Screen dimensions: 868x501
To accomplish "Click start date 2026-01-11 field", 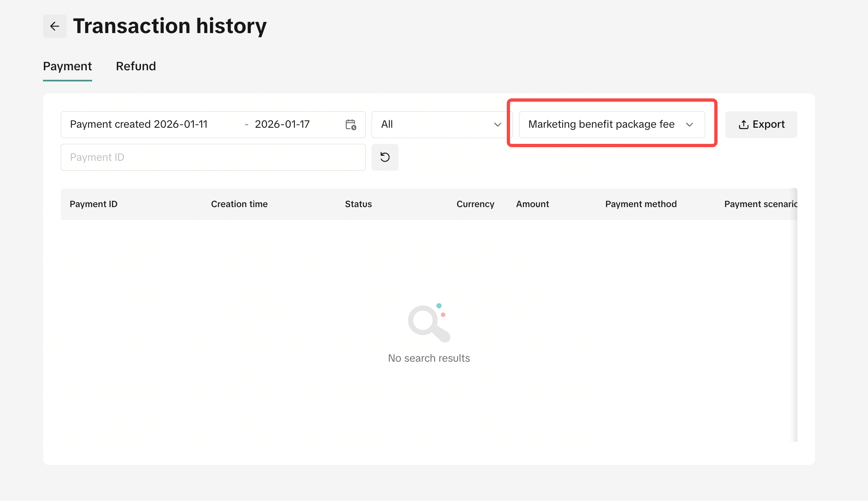I will tap(180, 124).
